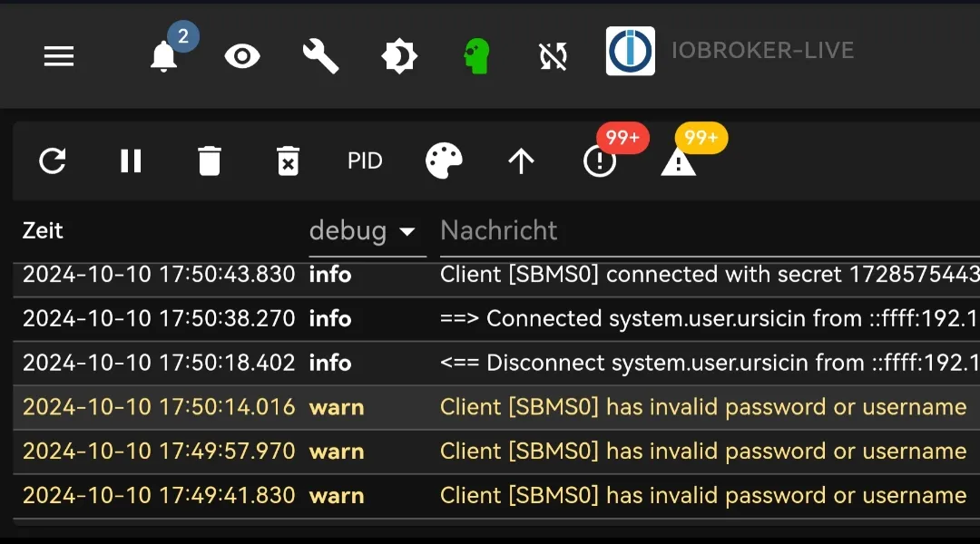Image resolution: width=980 pixels, height=544 pixels.
Task: Open system settings wrench icon
Action: 320,56
